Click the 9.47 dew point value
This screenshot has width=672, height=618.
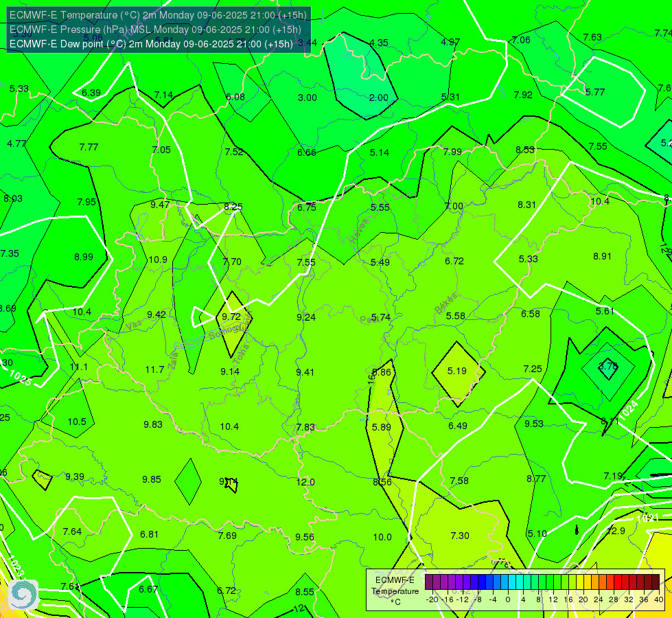(x=160, y=205)
